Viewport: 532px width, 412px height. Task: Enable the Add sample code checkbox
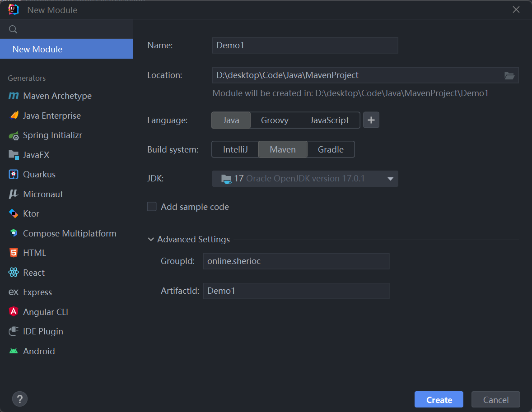tap(152, 207)
